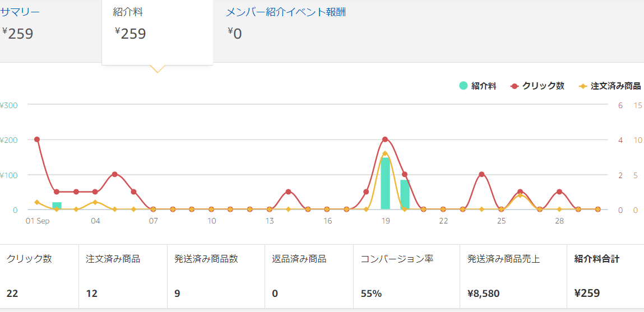The width and height of the screenshot is (644, 312).
Task: Click the red クリック数 legend marker
Action: [x=514, y=86]
